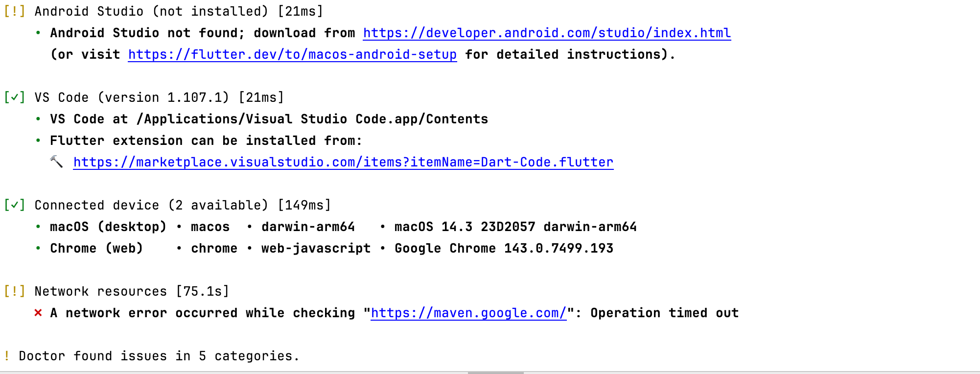Viewport: 980px width, 374px height.
Task: Open the maven.google.com link
Action: (x=468, y=313)
